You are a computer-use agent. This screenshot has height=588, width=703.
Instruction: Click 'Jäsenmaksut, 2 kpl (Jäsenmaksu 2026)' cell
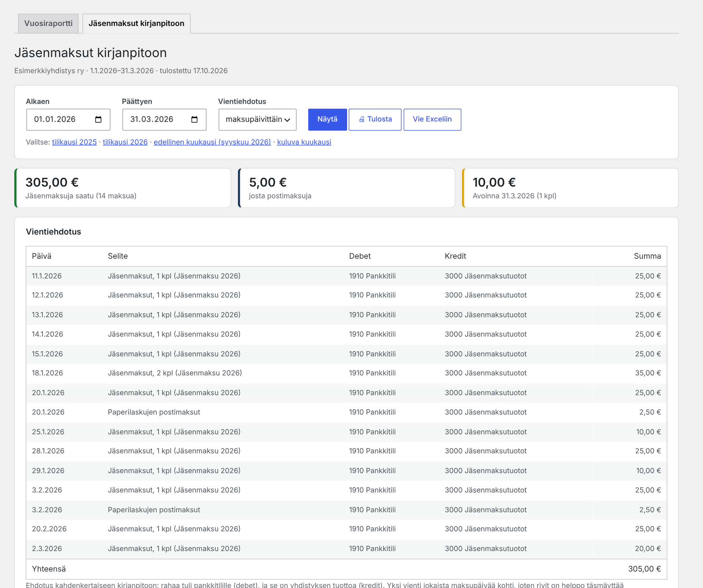[x=175, y=373]
